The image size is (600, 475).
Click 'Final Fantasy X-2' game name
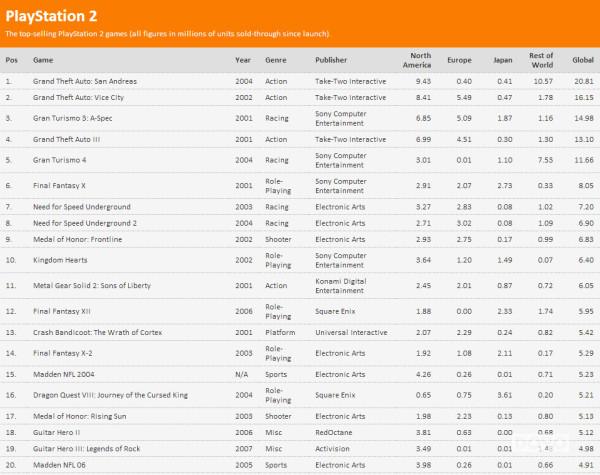(62, 353)
